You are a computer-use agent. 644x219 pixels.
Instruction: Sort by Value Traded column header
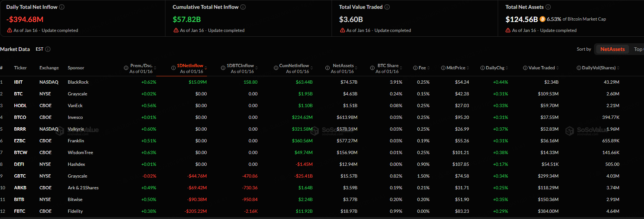[x=541, y=68]
